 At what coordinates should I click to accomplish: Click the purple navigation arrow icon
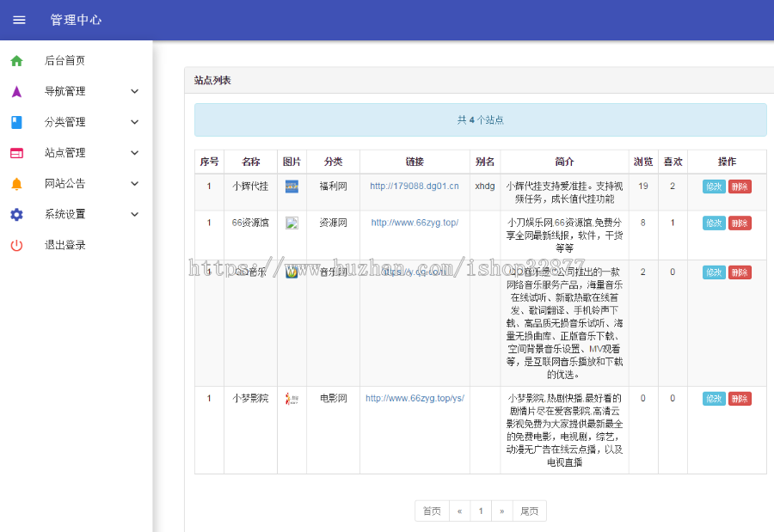coord(17,91)
